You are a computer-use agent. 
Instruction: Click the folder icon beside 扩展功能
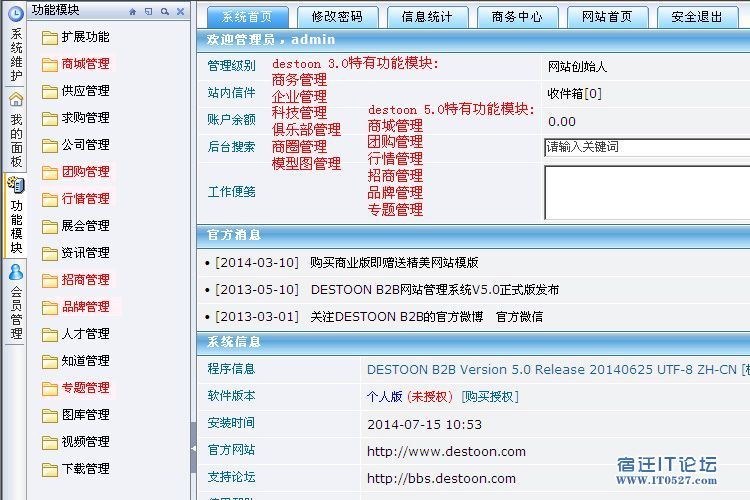click(x=50, y=37)
